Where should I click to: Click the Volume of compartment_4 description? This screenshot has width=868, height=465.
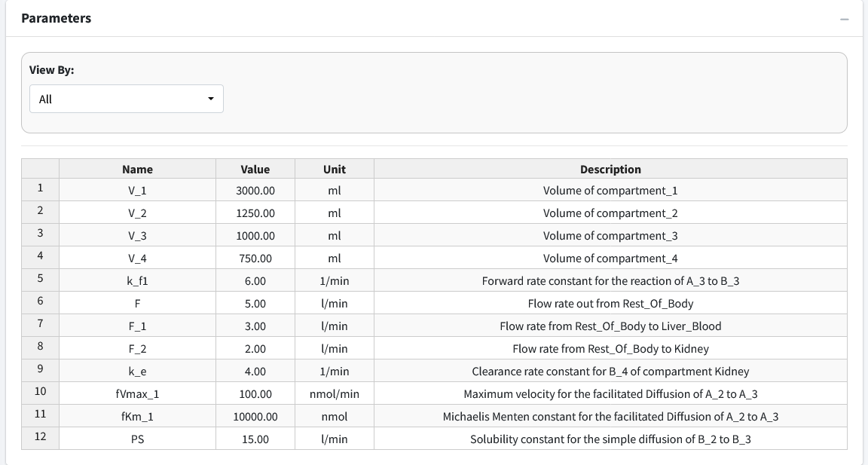610,258
